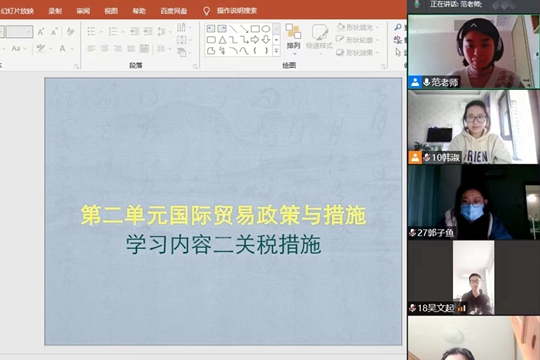Select the vertical text box shape in the gallery
540x360 pixels.
coord(222,28)
